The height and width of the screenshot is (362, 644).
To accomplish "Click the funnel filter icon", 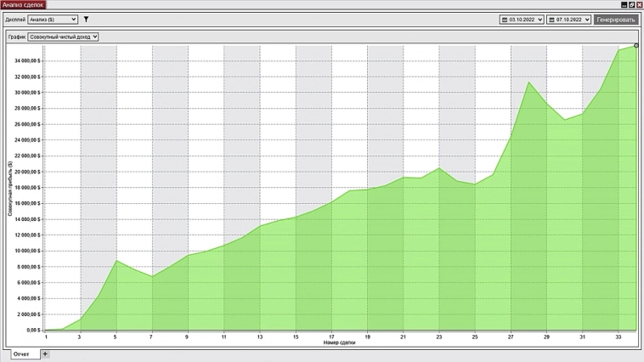I will (x=86, y=19).
